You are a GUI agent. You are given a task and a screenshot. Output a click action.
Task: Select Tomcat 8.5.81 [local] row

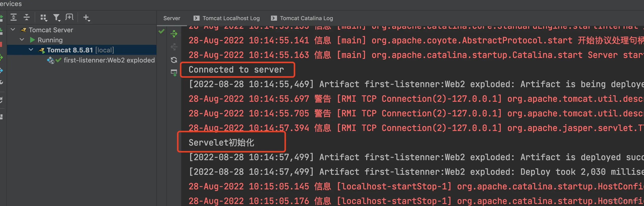(82, 50)
